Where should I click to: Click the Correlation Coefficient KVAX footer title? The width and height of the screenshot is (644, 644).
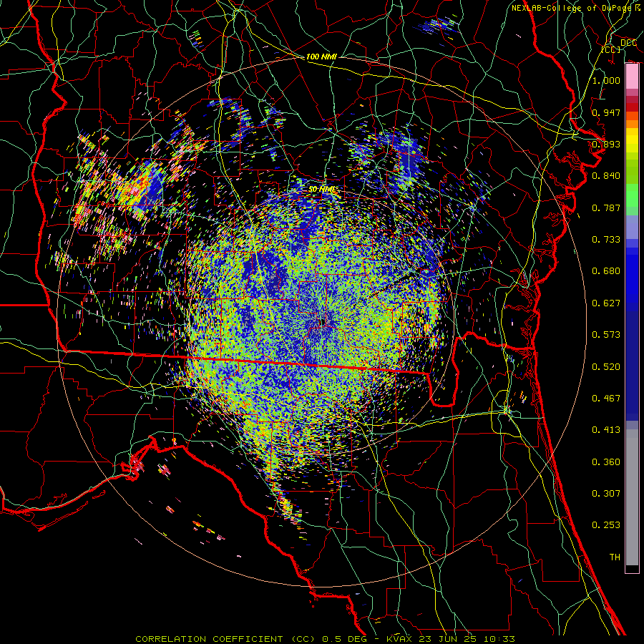325,639
